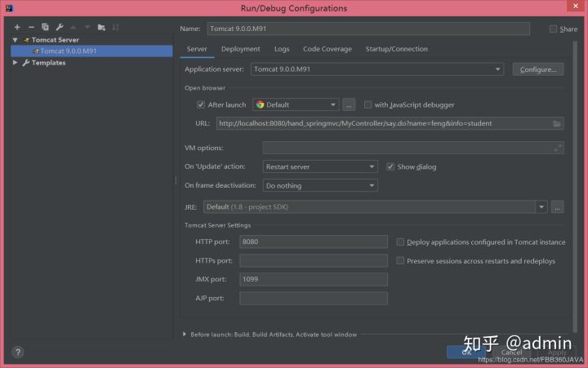This screenshot has height=368, width=588.
Task: Click move configuration down arrow
Action: pos(87,27)
